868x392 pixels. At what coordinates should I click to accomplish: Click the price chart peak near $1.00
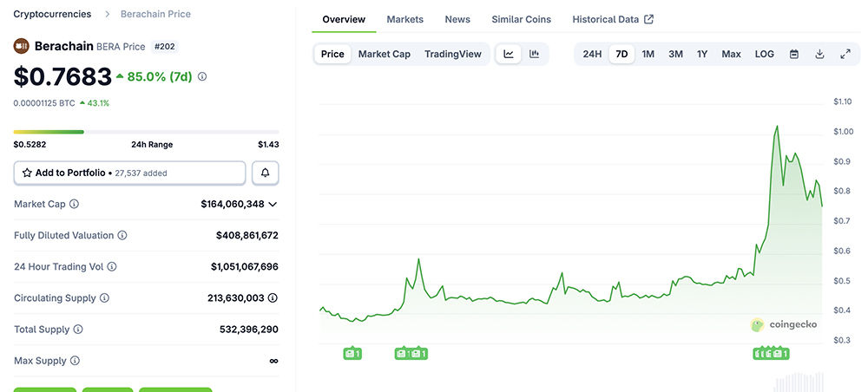click(777, 127)
